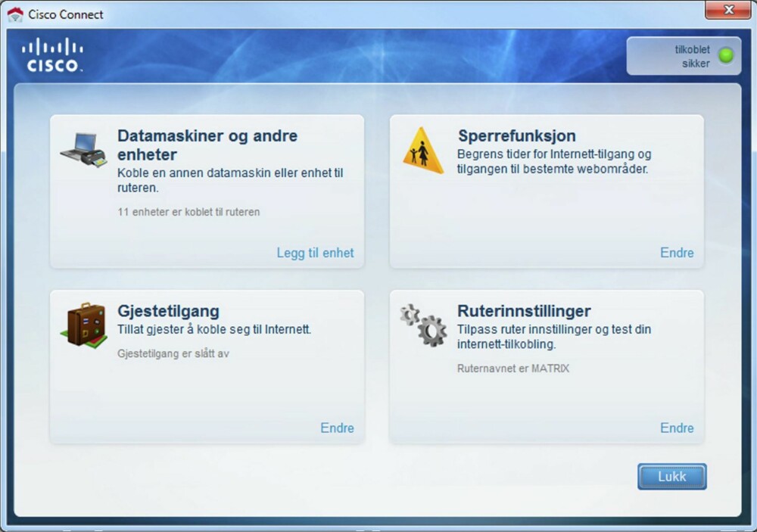This screenshot has width=757, height=532.
Task: Click 'Begrens tider for Internett-tilgang' description
Action: [554, 161]
